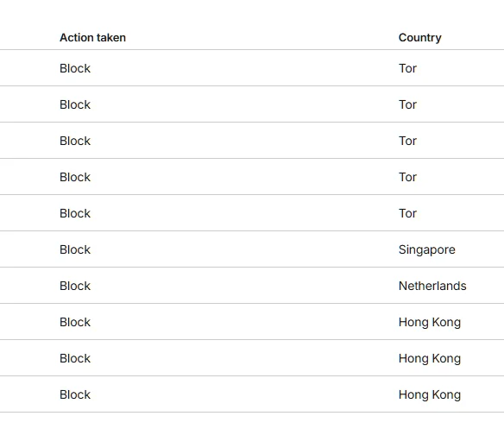
Task: Click the Country column header
Action: pyautogui.click(x=419, y=38)
